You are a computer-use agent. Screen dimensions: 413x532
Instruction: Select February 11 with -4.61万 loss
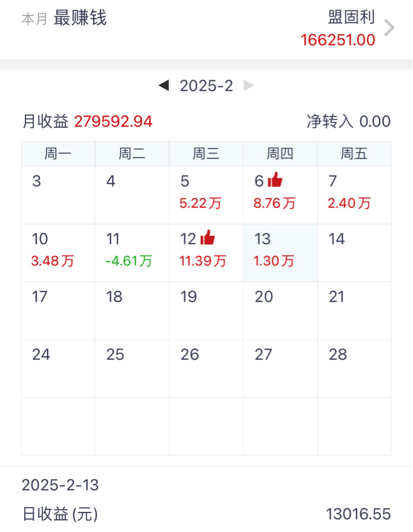click(x=132, y=253)
